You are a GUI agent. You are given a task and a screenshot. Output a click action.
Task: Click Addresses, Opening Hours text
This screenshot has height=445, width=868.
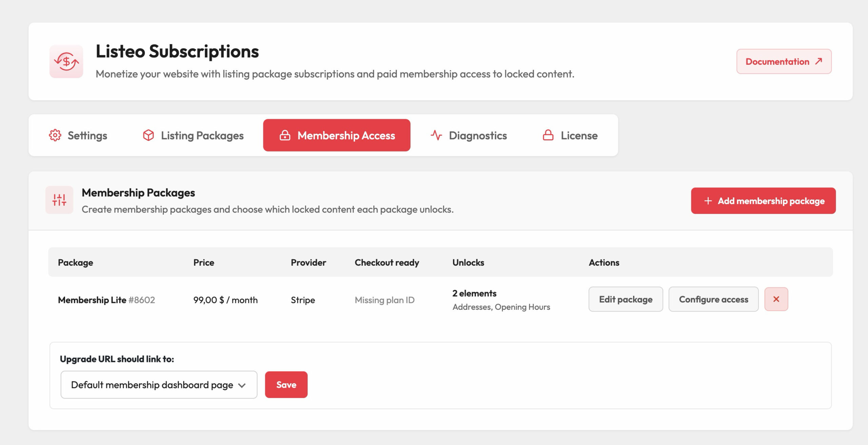(x=501, y=307)
